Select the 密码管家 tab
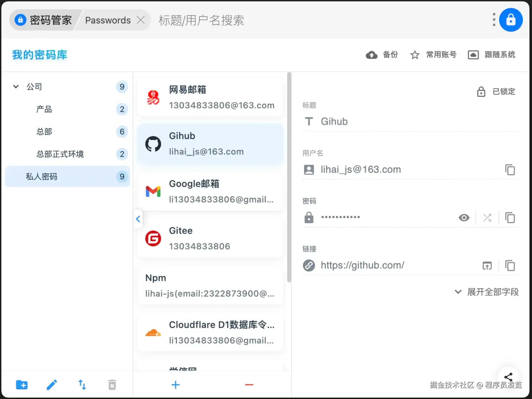 click(45, 20)
